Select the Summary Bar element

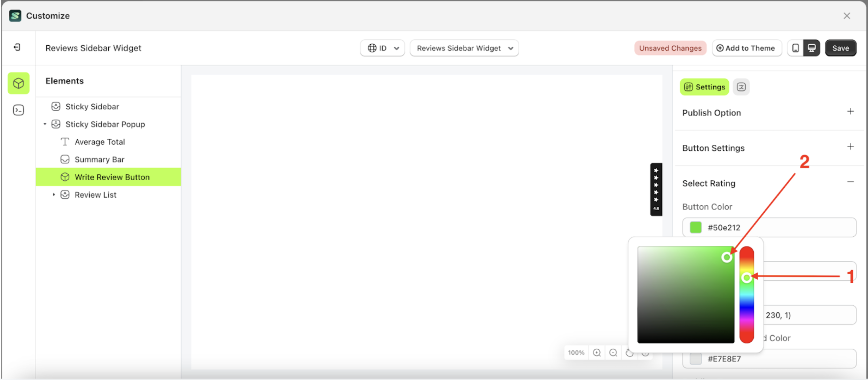(x=99, y=159)
